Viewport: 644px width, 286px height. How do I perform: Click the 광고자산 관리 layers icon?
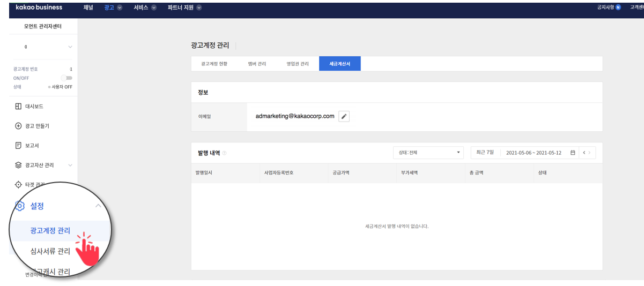coord(18,165)
